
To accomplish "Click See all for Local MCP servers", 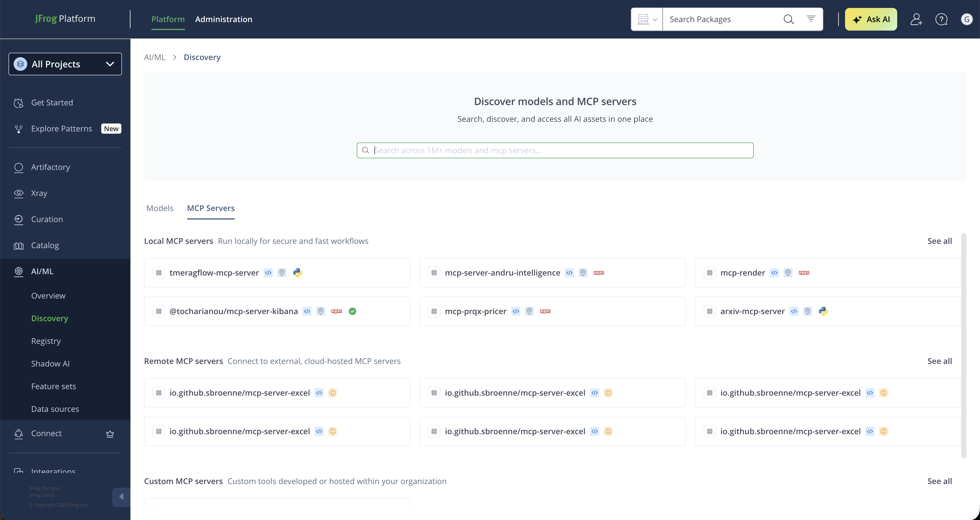I will [x=939, y=241].
